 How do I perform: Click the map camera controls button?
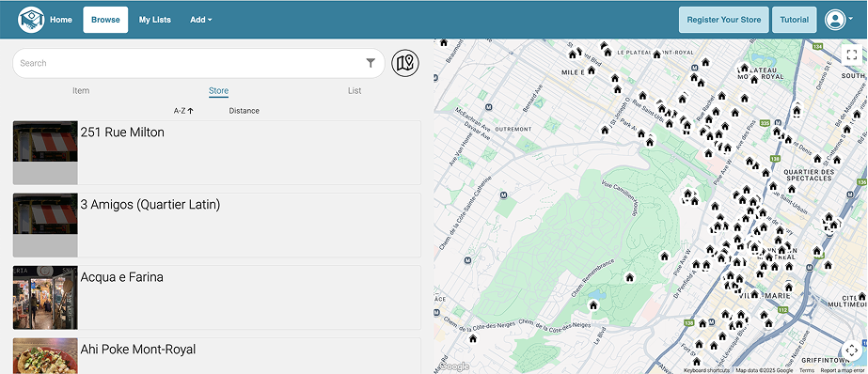[x=852, y=351]
